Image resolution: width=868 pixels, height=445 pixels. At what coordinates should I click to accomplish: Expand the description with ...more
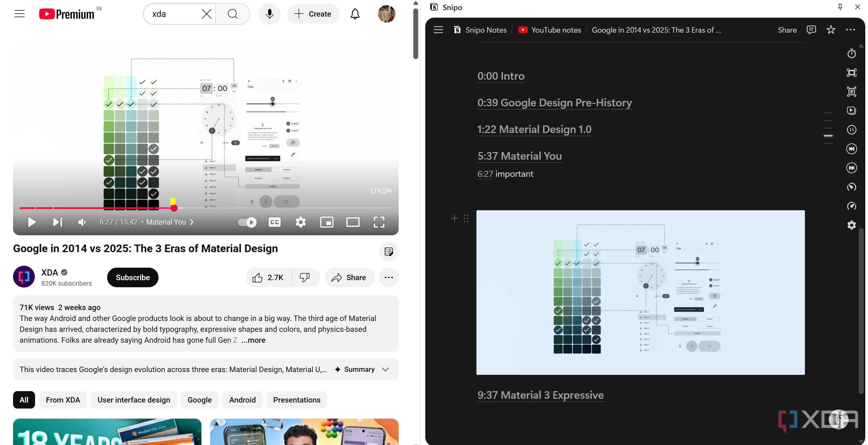[x=253, y=340]
